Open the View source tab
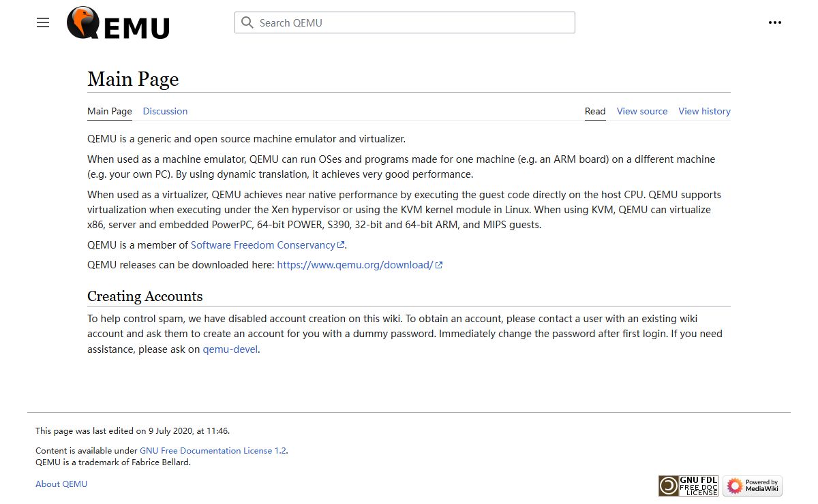Viewport: 818px width, 504px height. [x=642, y=111]
